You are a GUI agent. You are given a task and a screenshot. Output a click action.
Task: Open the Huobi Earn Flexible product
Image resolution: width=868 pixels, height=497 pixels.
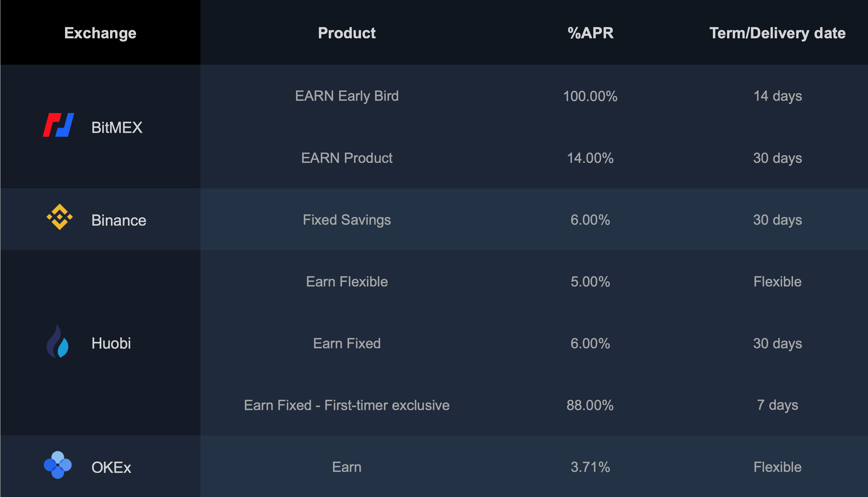(346, 282)
